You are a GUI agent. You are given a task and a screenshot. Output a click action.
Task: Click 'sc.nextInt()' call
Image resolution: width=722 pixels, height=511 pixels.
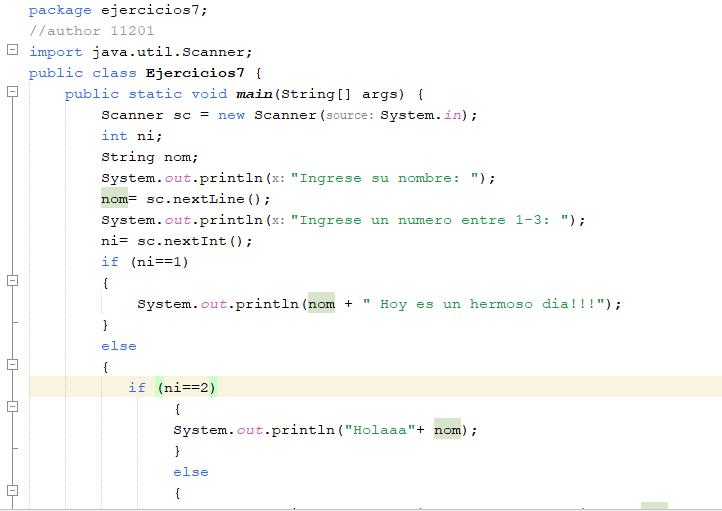pyautogui.click(x=190, y=241)
